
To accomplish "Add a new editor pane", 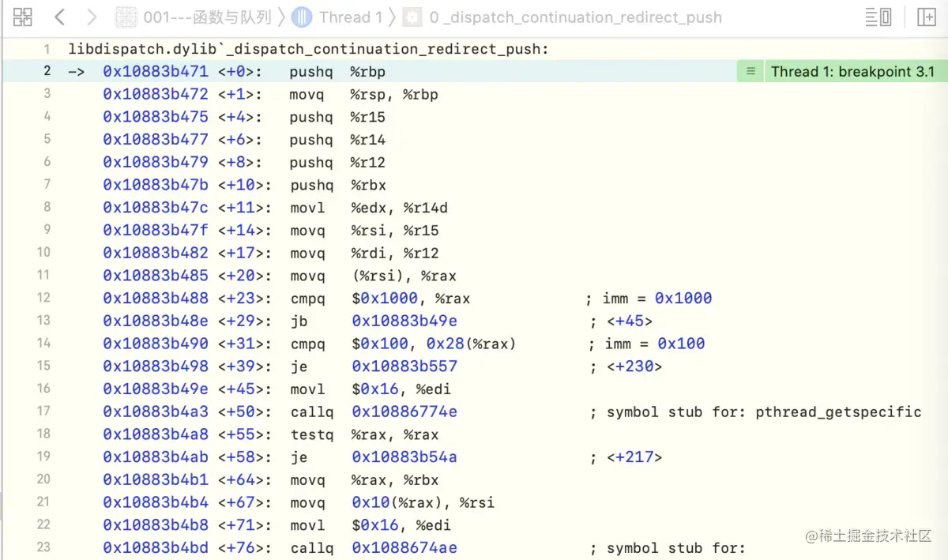I will [x=926, y=17].
